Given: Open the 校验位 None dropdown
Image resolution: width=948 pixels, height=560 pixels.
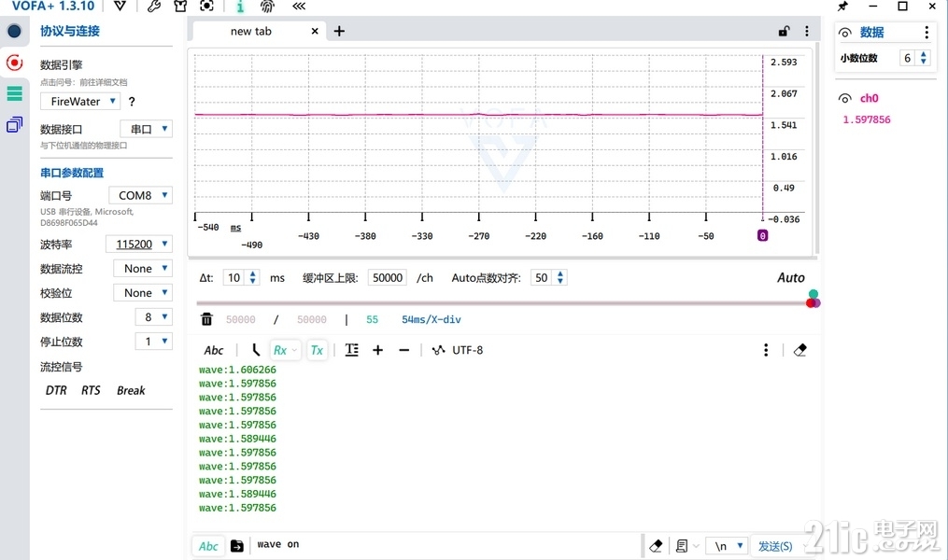Looking at the screenshot, I should (x=143, y=293).
